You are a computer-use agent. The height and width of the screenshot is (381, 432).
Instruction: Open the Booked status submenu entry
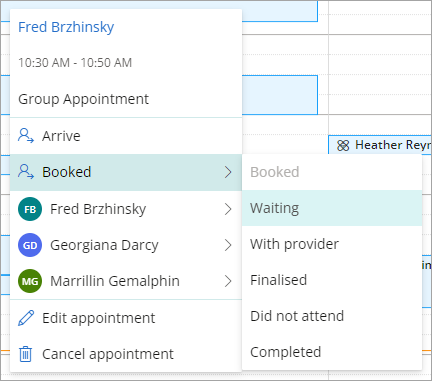click(x=126, y=172)
